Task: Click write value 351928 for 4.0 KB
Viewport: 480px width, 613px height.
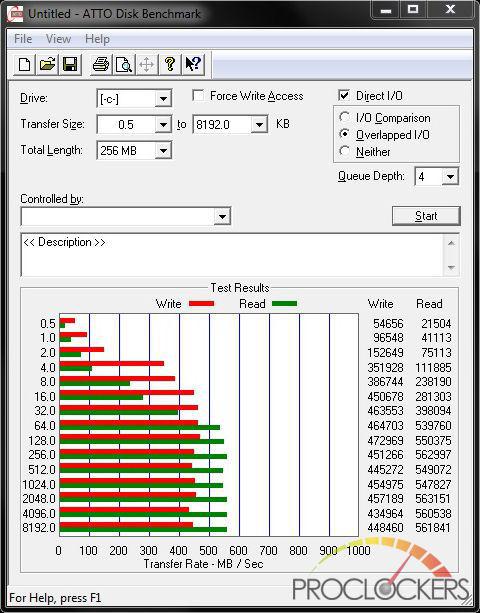Action: (x=385, y=367)
